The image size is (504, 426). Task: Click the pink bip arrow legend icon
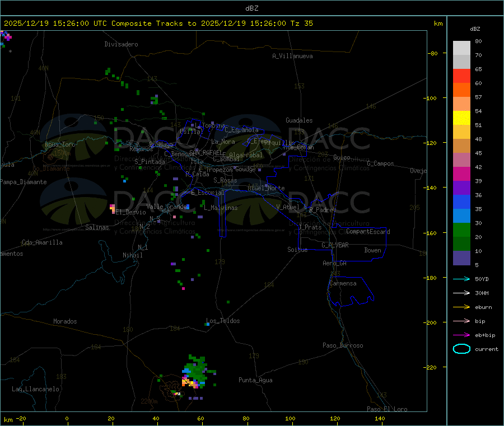point(461,321)
